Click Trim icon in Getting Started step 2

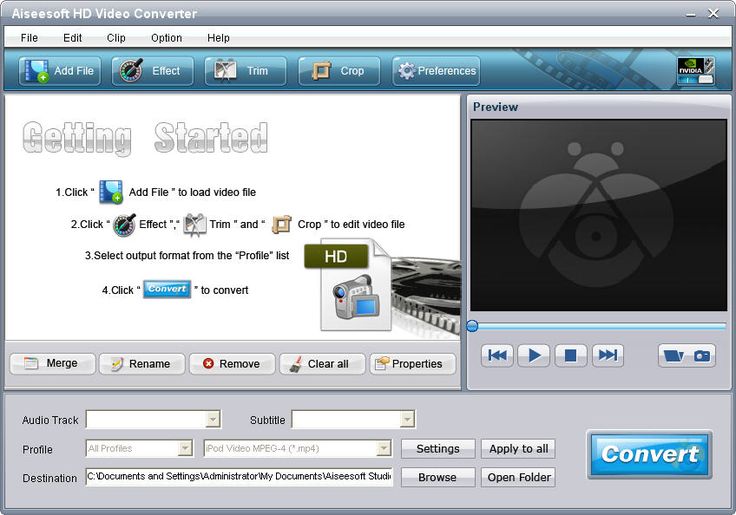pyautogui.click(x=195, y=224)
